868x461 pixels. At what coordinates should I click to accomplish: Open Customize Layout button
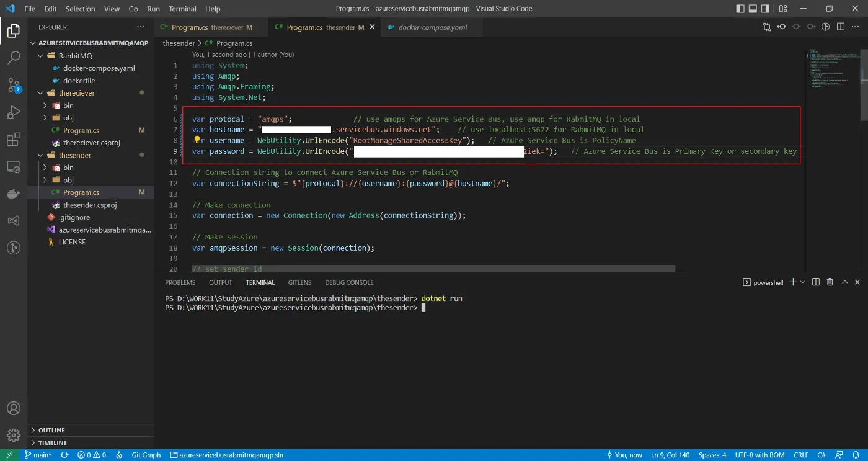(x=782, y=9)
